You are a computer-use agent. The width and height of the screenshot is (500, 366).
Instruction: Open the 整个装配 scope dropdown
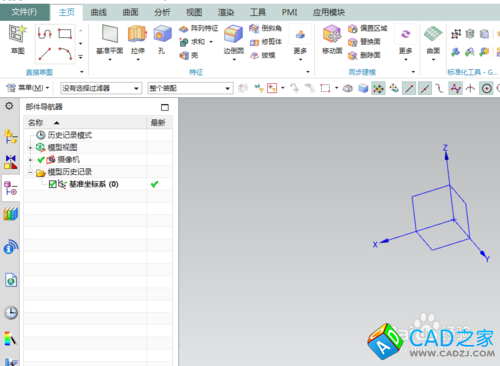pos(190,88)
